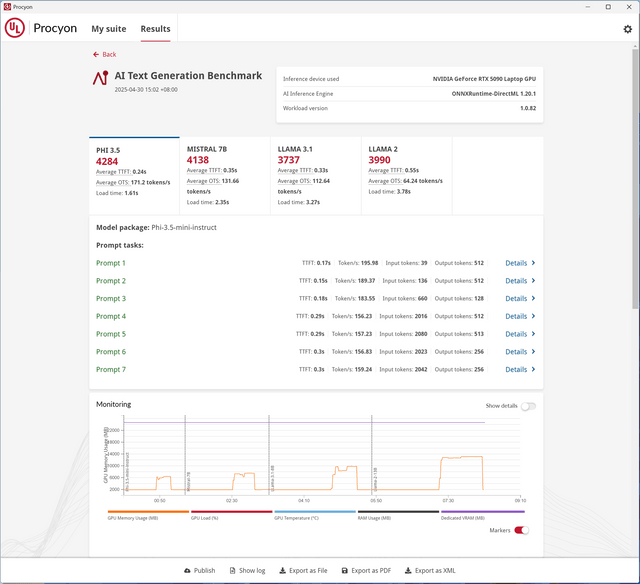
Task: Click the vertical page scrollbar
Action: pos(635,180)
